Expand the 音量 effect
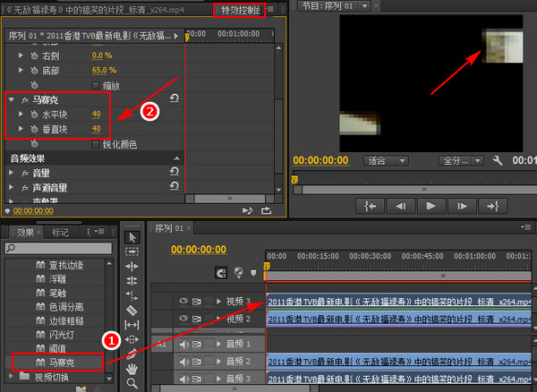The width and height of the screenshot is (537, 392). coord(11,173)
